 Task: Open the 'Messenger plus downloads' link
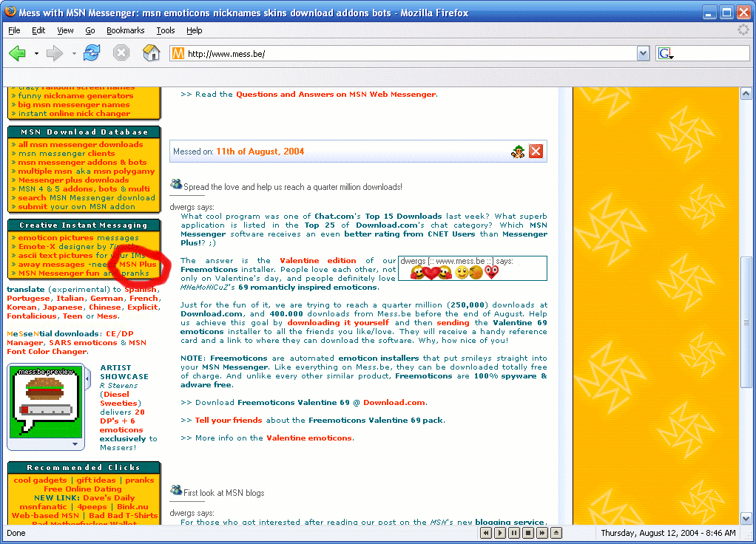[x=73, y=180]
